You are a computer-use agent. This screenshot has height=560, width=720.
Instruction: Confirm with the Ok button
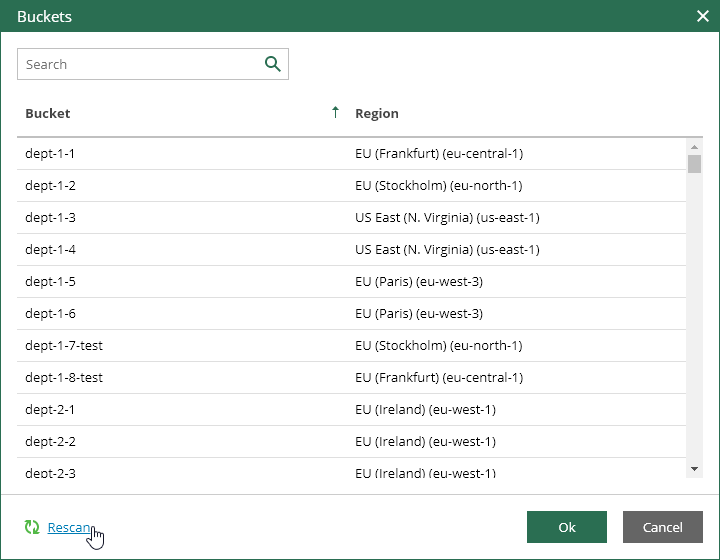(567, 527)
